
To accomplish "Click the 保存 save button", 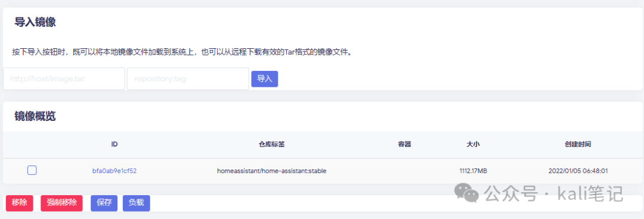I will [x=104, y=203].
